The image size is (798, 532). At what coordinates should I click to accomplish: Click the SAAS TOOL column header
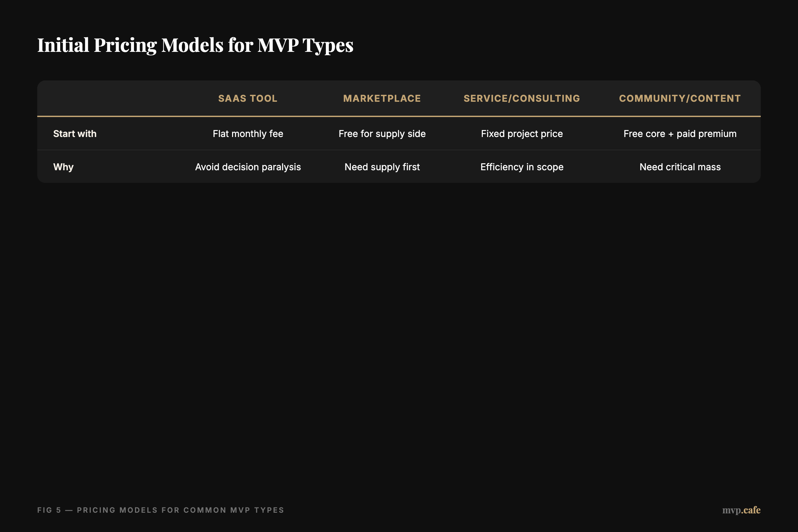pos(248,98)
